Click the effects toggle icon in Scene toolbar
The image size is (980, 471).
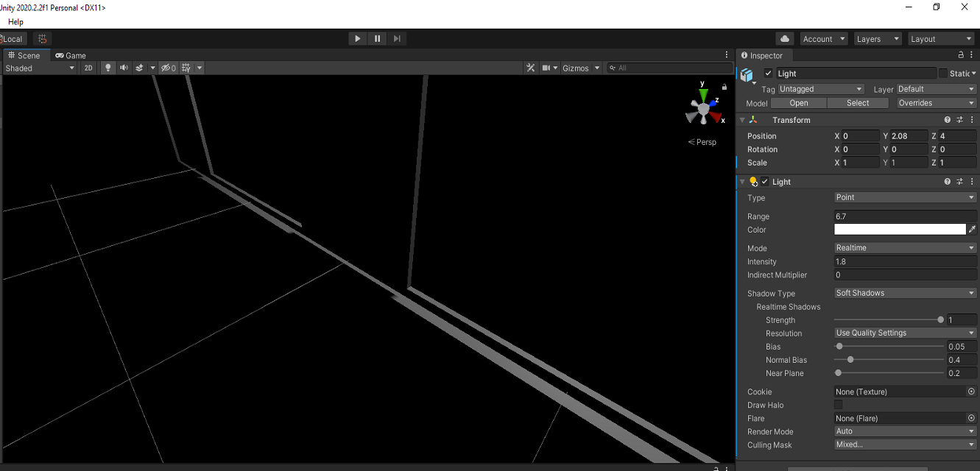(x=140, y=68)
